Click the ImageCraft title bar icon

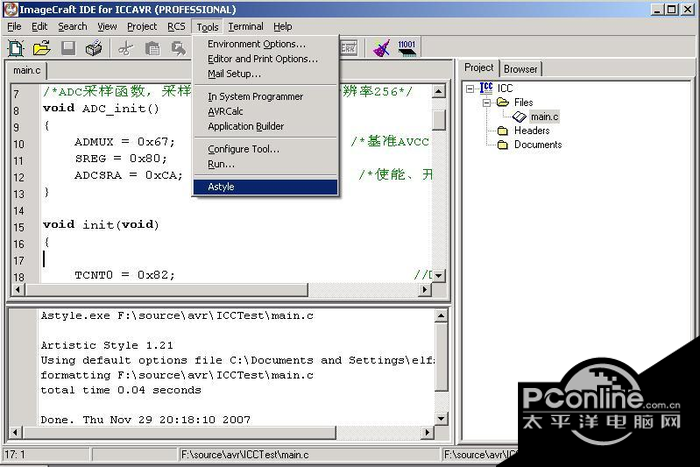pos(11,9)
